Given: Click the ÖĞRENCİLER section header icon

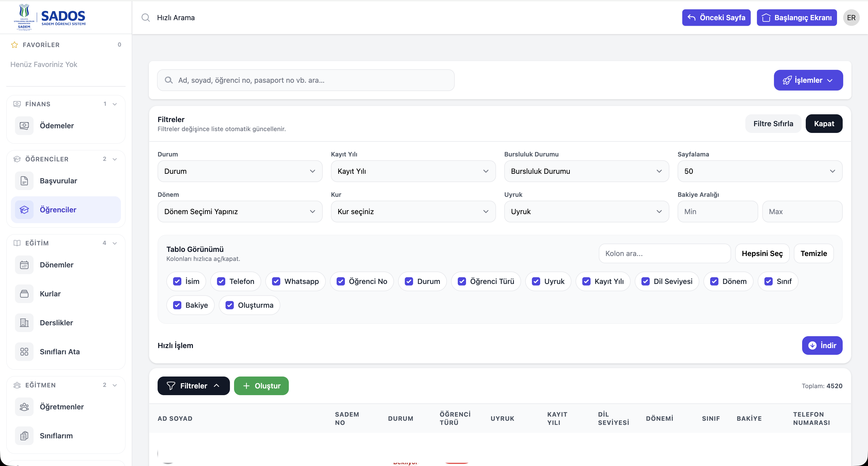Looking at the screenshot, I should coord(17,159).
